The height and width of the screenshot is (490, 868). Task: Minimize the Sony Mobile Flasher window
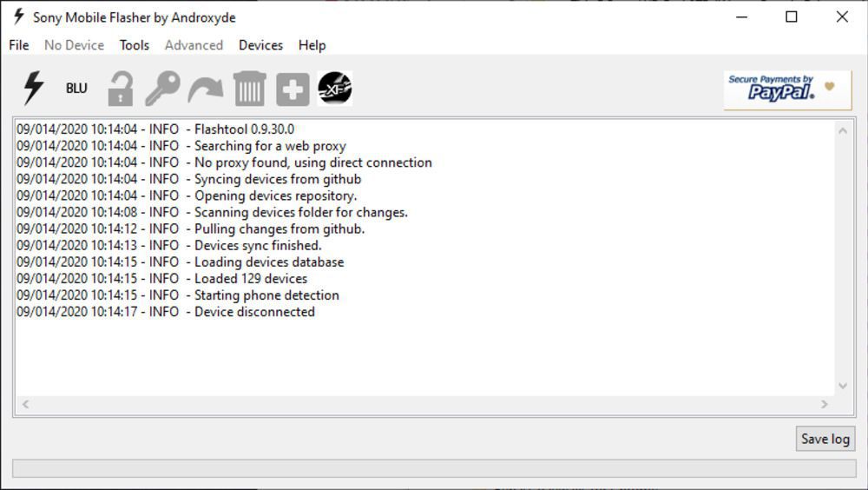(742, 17)
